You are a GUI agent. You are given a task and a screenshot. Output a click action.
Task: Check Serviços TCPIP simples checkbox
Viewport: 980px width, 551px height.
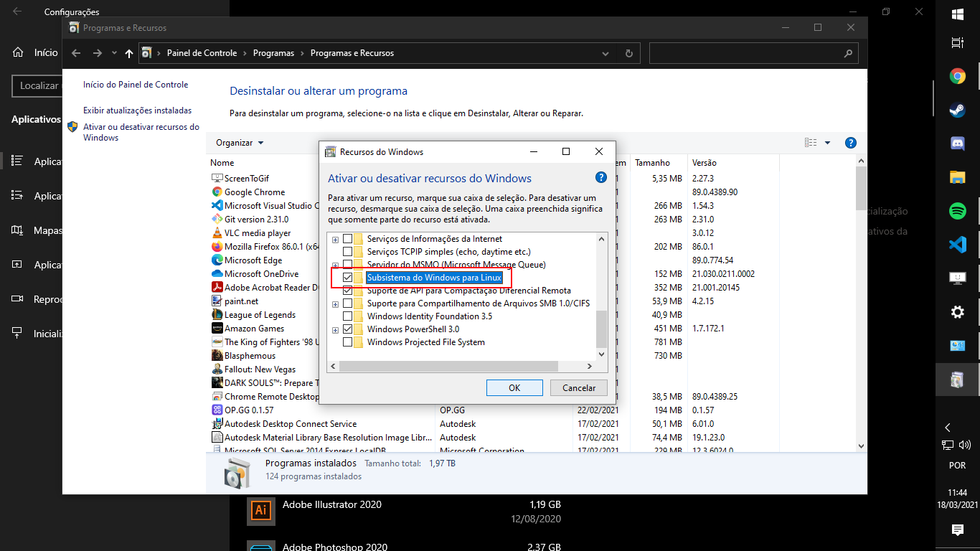click(347, 252)
